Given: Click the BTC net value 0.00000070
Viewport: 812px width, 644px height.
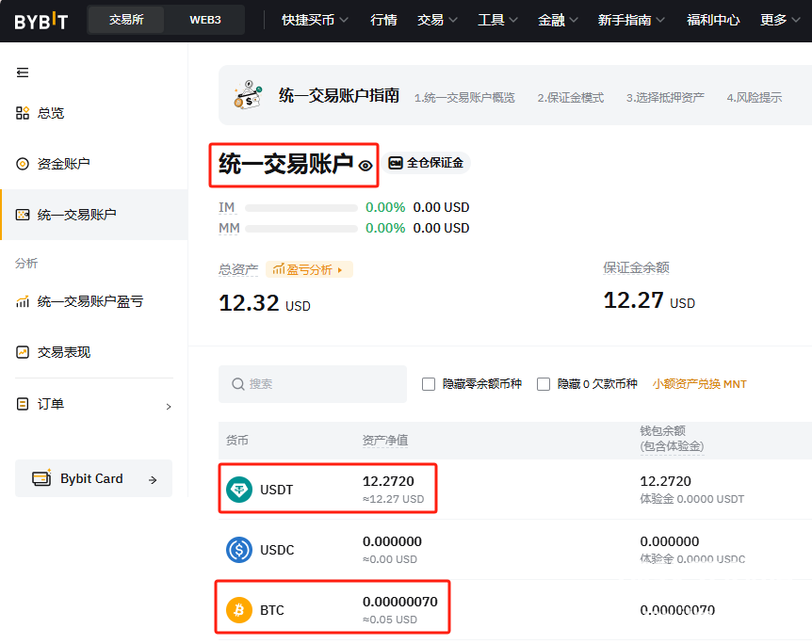Looking at the screenshot, I should pyautogui.click(x=399, y=602).
